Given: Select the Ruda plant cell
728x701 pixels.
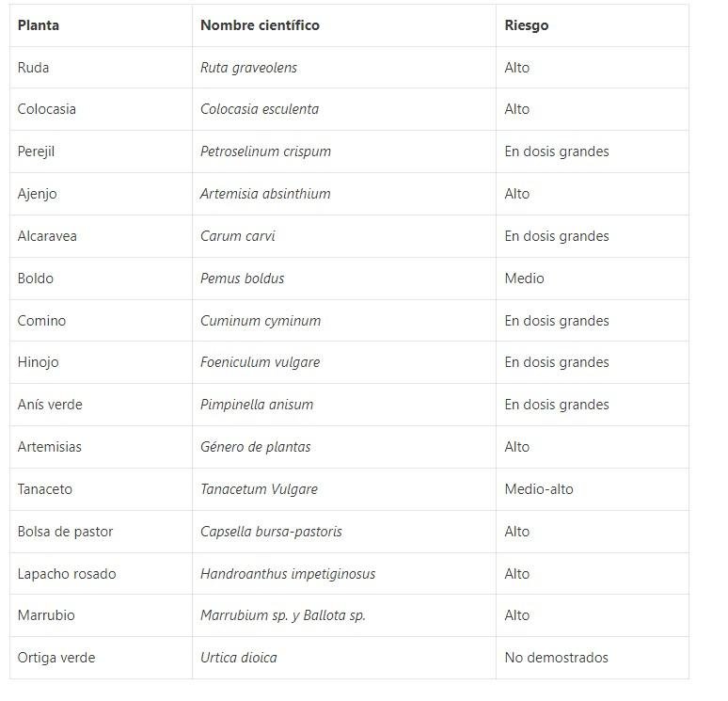Looking at the screenshot, I should click(34, 68).
